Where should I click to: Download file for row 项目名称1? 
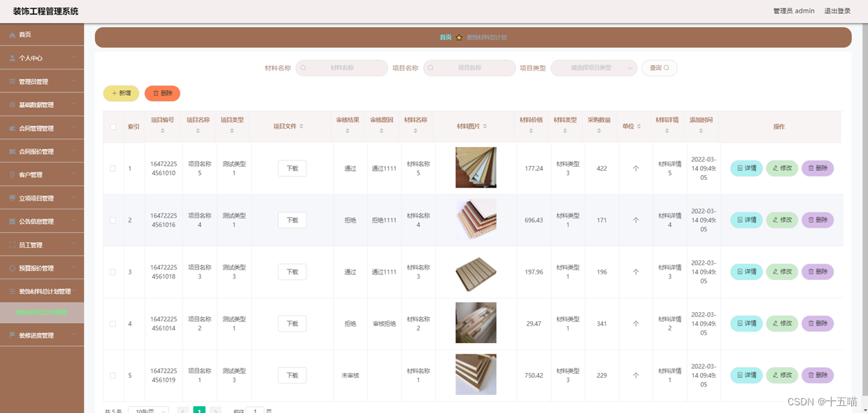(292, 375)
